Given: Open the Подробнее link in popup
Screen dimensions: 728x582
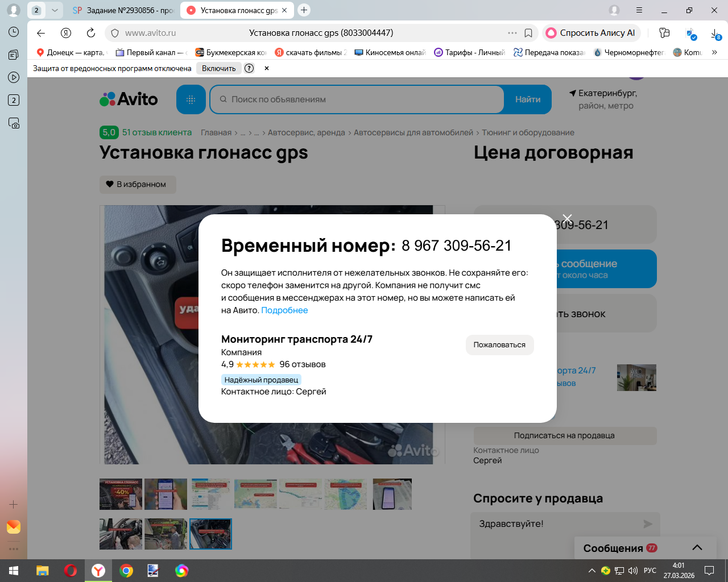Looking at the screenshot, I should pos(284,310).
